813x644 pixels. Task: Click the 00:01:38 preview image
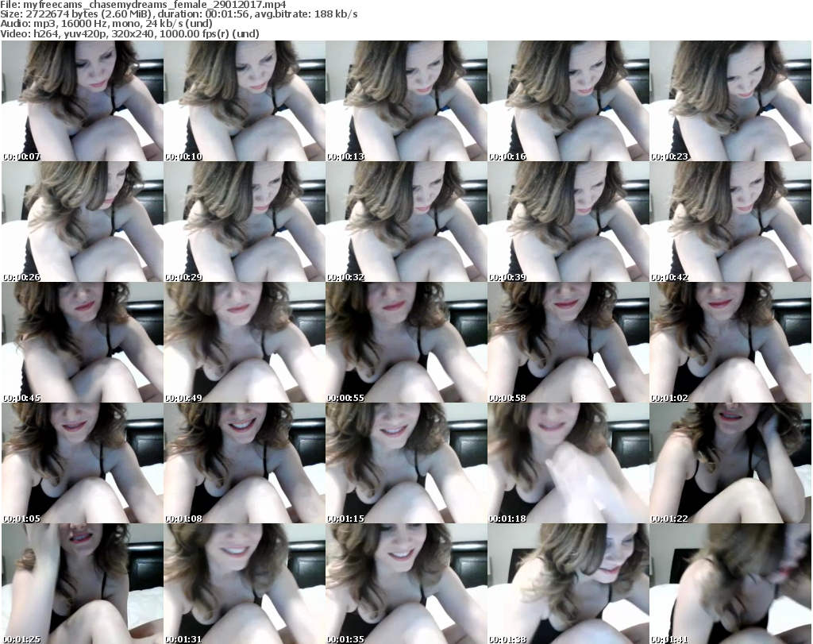coord(568,584)
